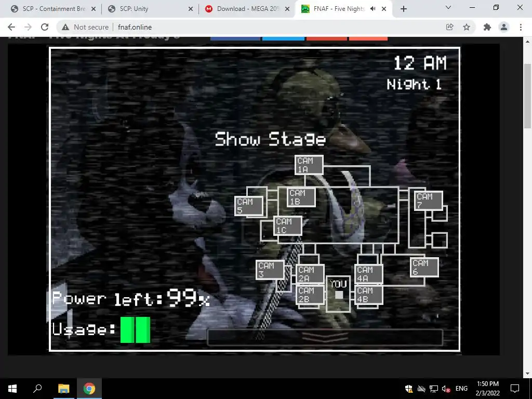Switch to CAM 5 camera
This screenshot has width=532, height=399.
pyautogui.click(x=249, y=206)
